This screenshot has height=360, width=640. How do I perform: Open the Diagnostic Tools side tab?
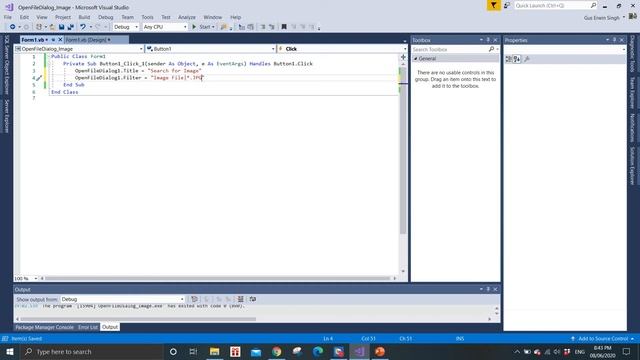(632, 53)
